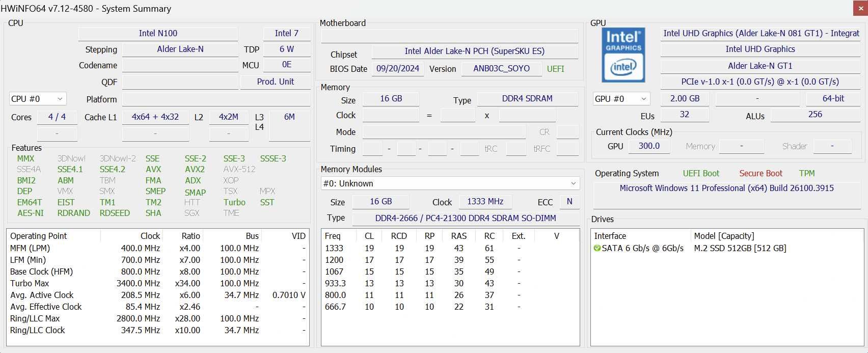Click the RDSEED feature label

click(115, 213)
